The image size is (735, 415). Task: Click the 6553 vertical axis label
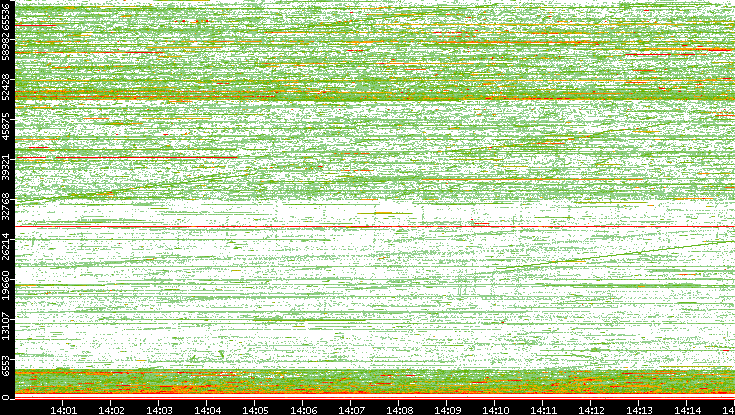pos(5,365)
